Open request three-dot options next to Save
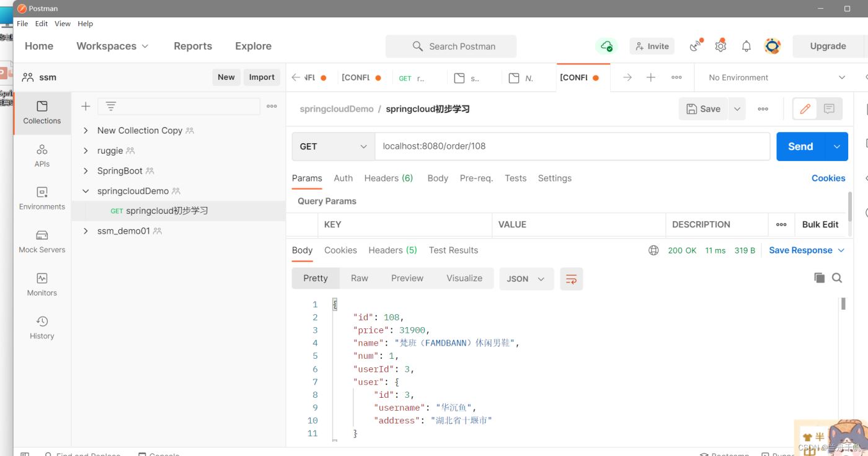 coord(763,109)
